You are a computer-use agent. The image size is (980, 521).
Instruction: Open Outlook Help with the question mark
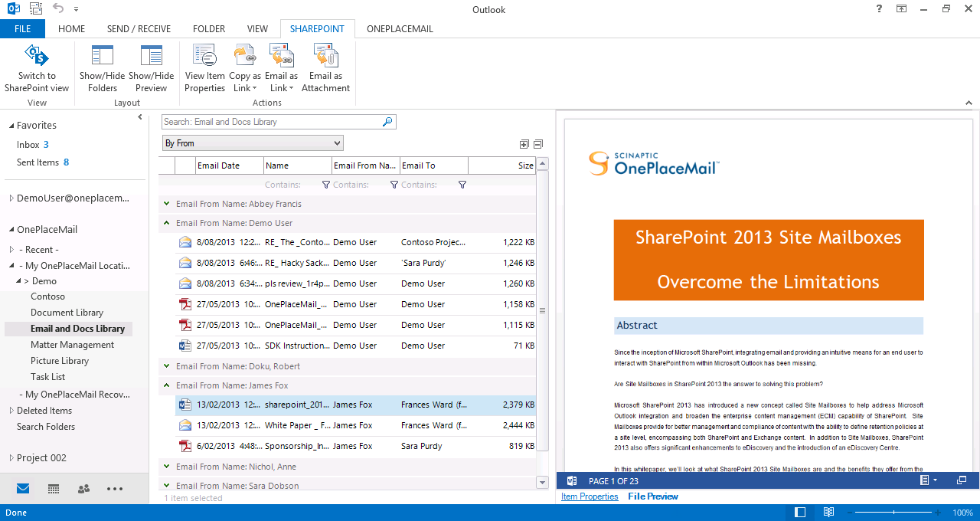878,9
